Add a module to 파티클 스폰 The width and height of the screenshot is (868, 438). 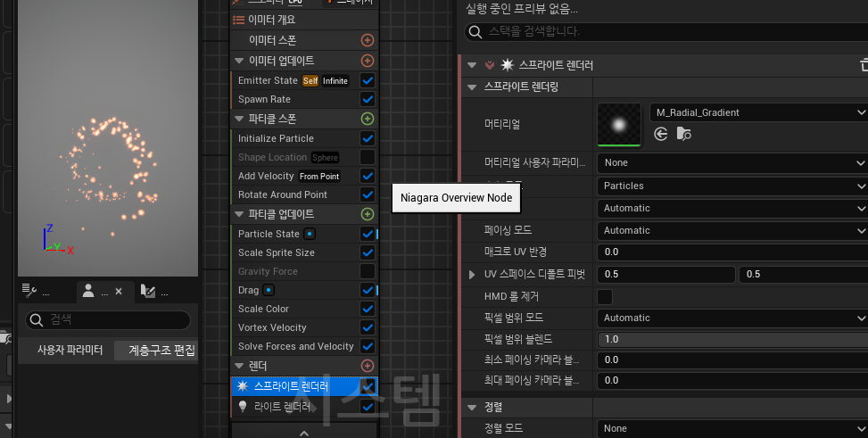(x=367, y=119)
